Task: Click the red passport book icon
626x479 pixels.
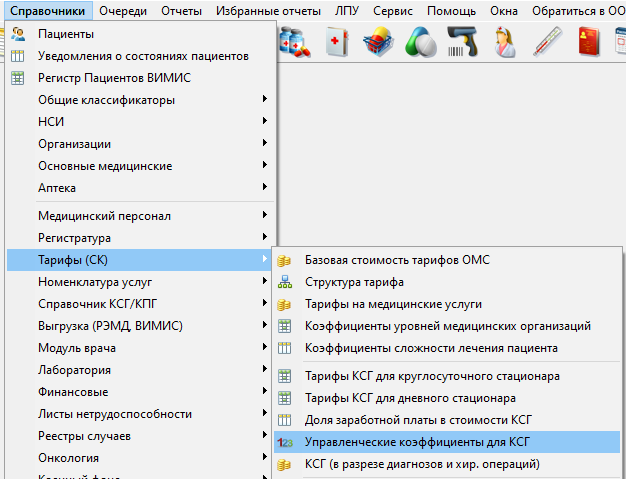Action: (x=590, y=43)
